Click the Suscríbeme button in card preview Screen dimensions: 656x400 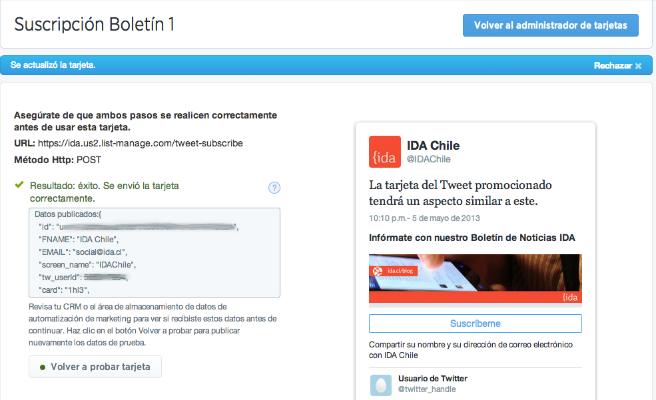(475, 323)
